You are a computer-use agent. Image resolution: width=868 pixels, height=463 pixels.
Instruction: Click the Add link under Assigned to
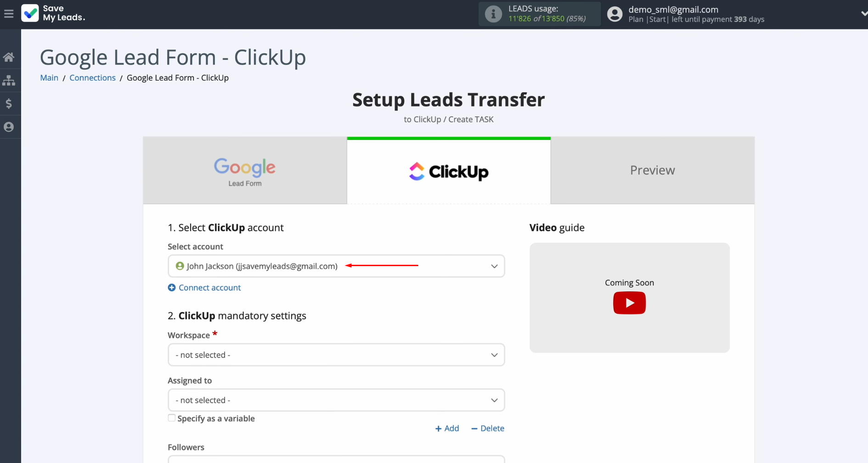[x=447, y=428]
